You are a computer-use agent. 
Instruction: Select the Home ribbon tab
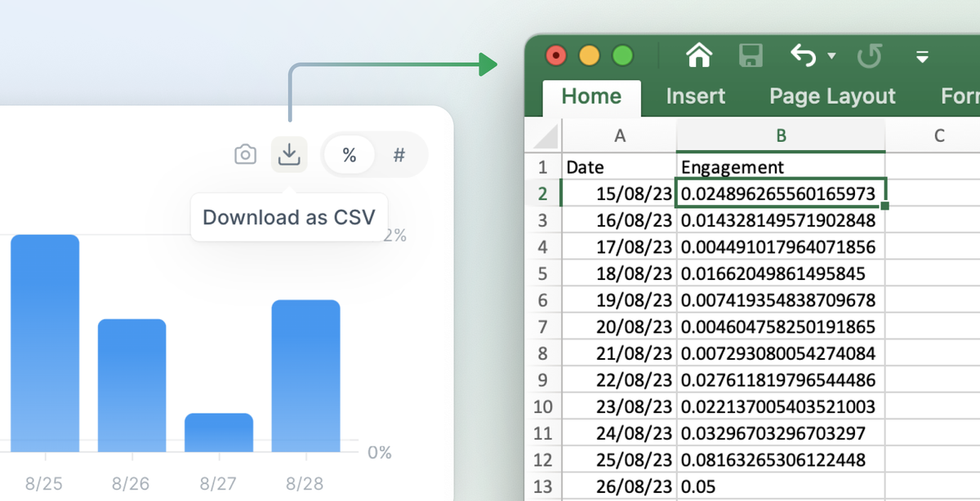591,96
